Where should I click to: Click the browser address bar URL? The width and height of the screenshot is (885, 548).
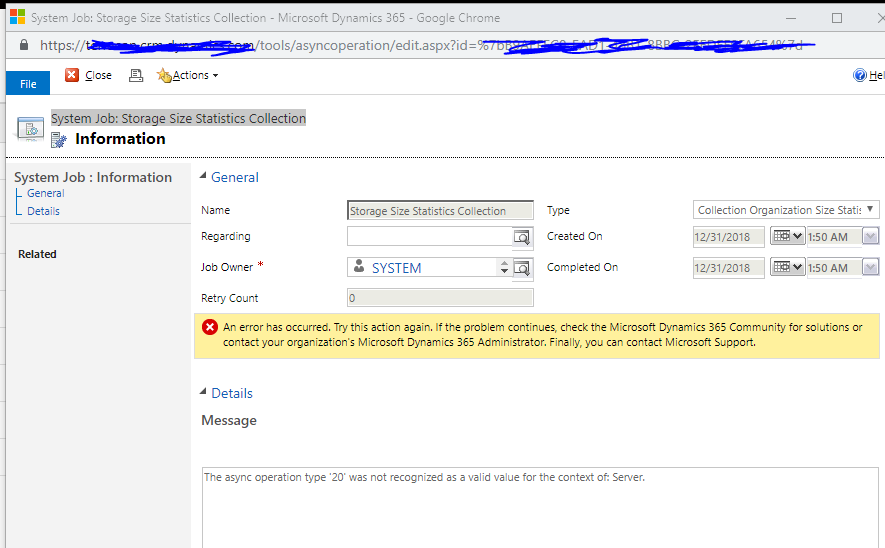coord(421,45)
